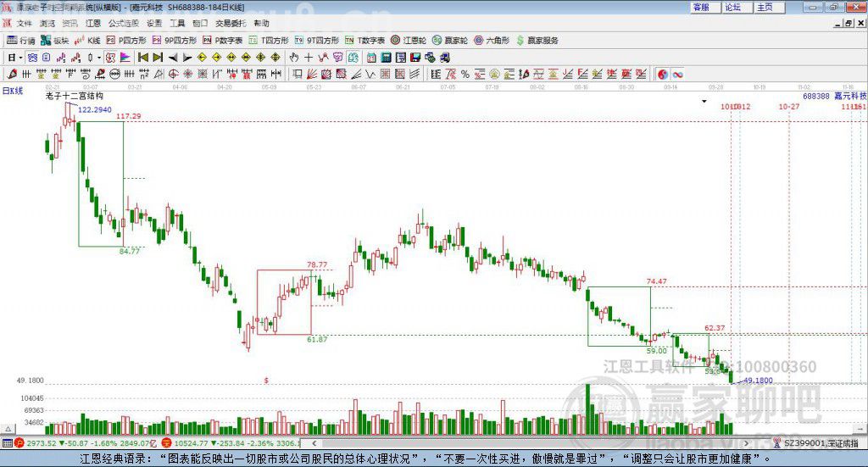868x467 pixels.
Task: Open the 9T四方形 tool
Action: pos(317,41)
